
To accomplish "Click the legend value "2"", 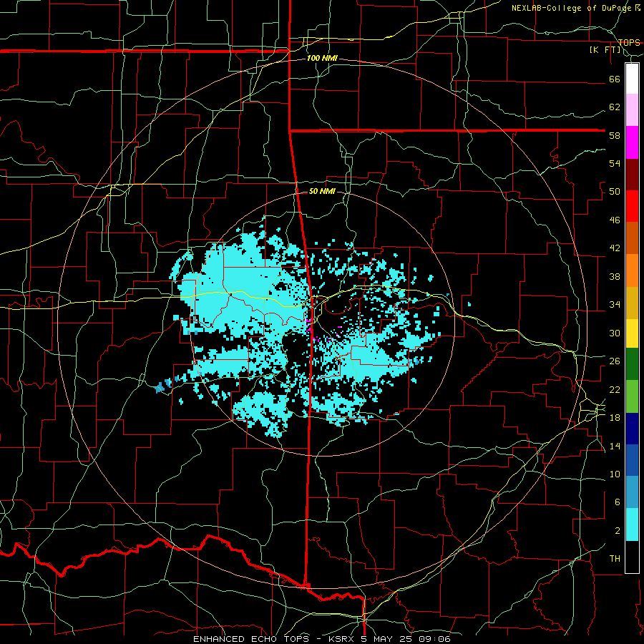I will [618, 530].
